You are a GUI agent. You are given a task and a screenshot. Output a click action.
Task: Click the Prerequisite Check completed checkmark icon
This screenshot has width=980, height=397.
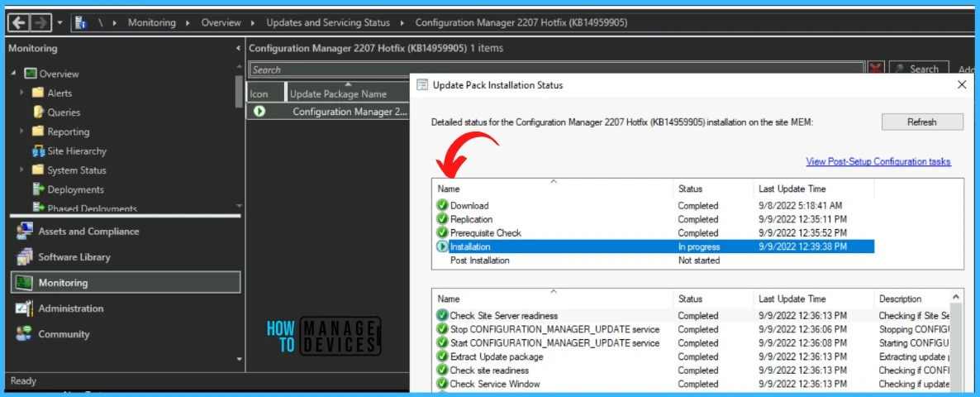pos(443,232)
